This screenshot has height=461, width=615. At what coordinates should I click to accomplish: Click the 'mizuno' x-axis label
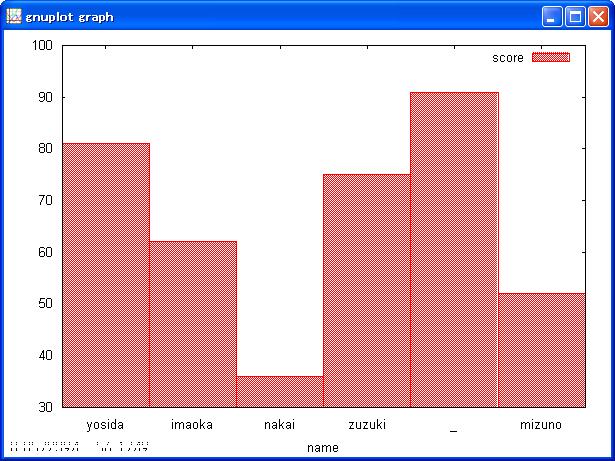tap(541, 425)
